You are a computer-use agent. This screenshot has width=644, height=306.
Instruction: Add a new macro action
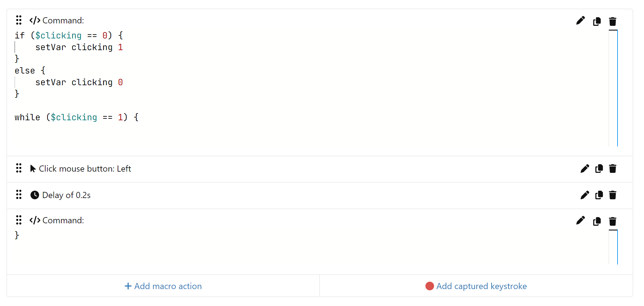pos(163,286)
